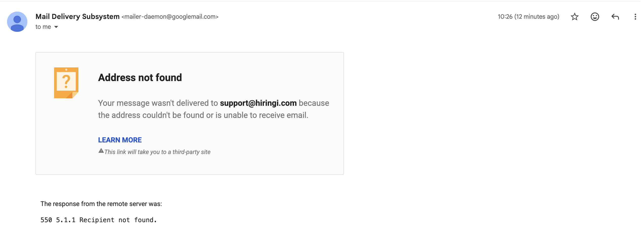Click the 'Your message wasn't delivered' paragraph
644x252 pixels.
click(213, 109)
